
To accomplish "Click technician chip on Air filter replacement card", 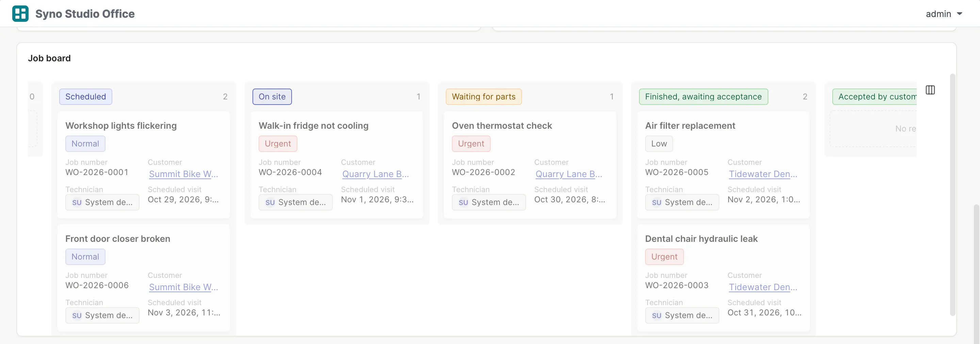I will pyautogui.click(x=682, y=202).
